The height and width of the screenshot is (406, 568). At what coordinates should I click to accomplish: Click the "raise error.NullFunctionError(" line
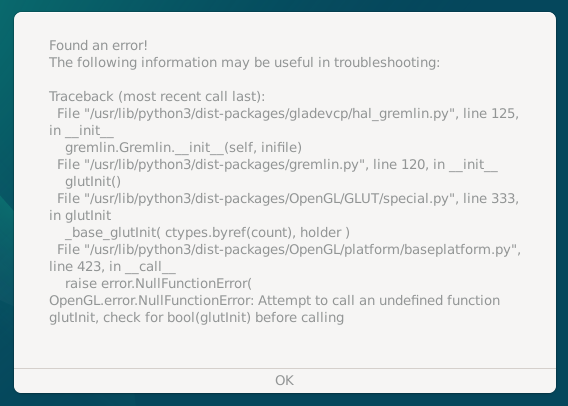[158, 284]
